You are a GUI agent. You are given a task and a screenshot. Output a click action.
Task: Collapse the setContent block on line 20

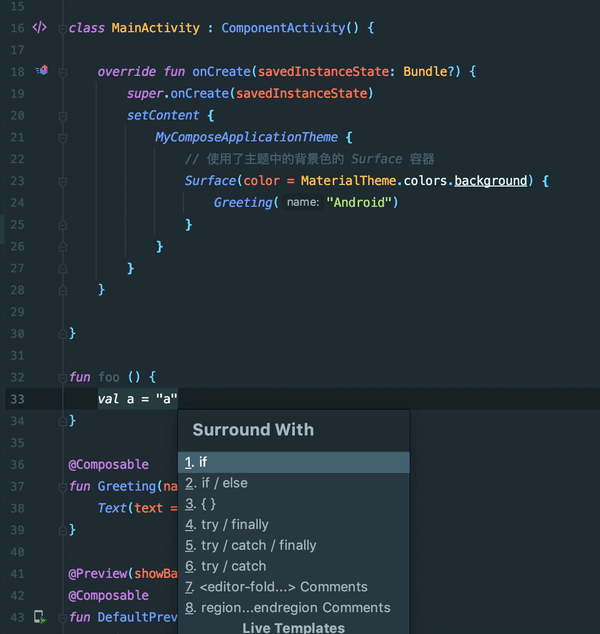click(x=63, y=116)
